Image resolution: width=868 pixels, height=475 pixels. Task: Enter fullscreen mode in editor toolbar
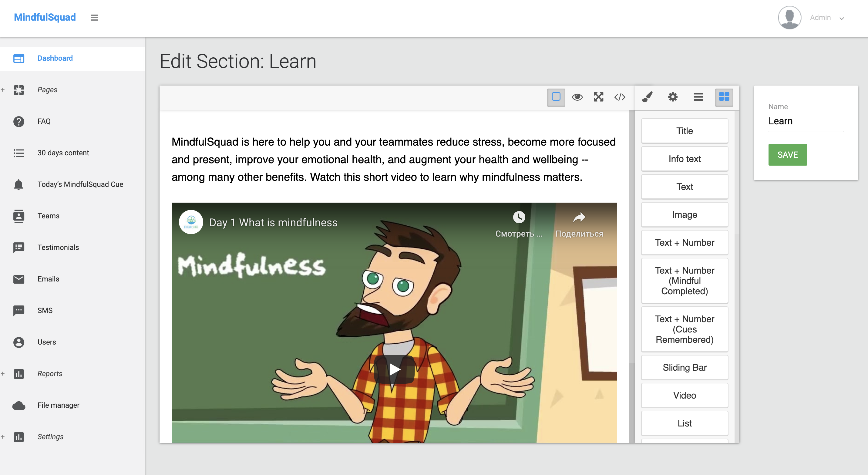(x=598, y=97)
